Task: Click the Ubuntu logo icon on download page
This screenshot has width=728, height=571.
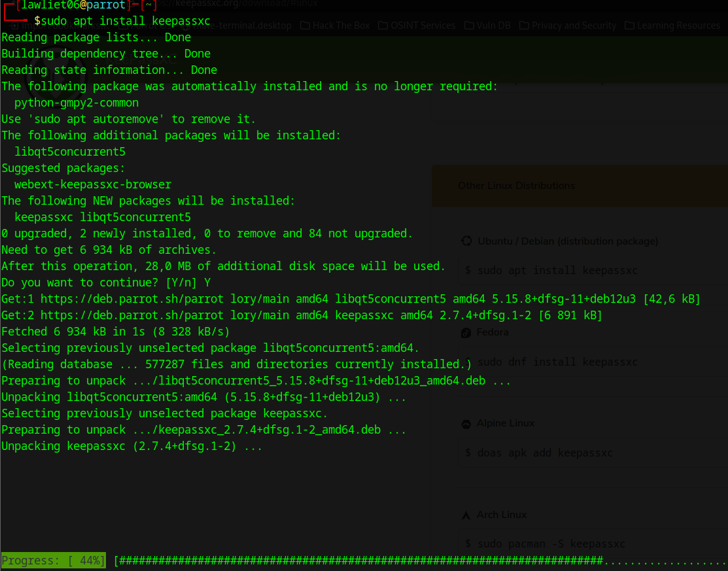Action: [466, 241]
